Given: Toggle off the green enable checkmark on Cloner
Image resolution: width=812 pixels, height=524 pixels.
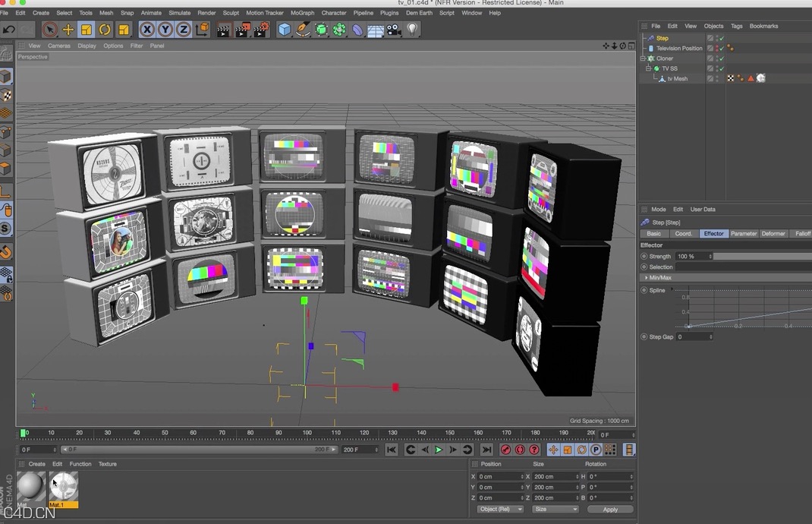Looking at the screenshot, I should (722, 58).
